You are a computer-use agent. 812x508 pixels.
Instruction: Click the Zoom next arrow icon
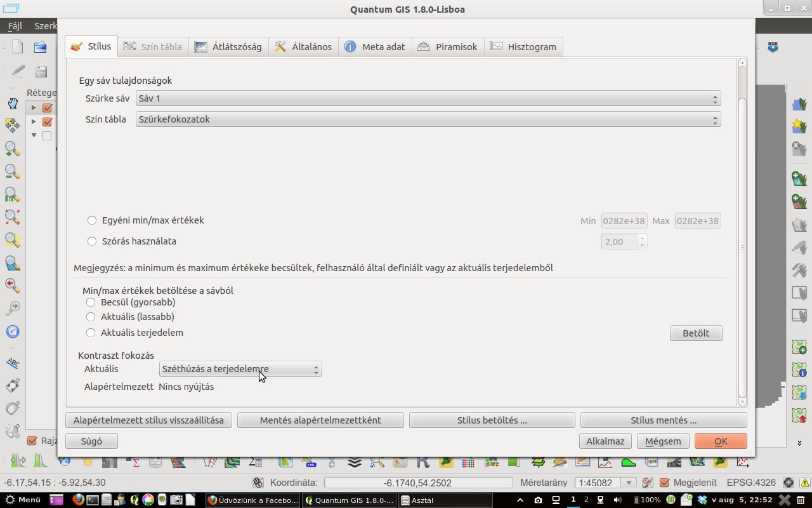[12, 308]
